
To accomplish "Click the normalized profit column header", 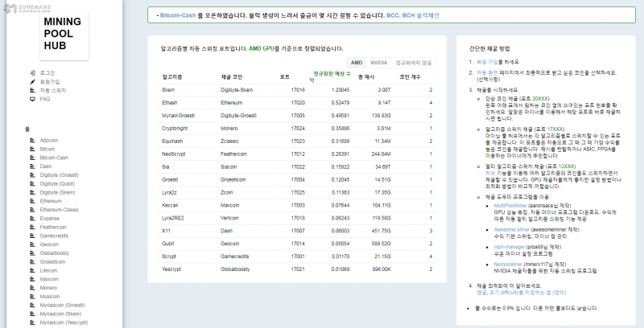I will click(331, 76).
